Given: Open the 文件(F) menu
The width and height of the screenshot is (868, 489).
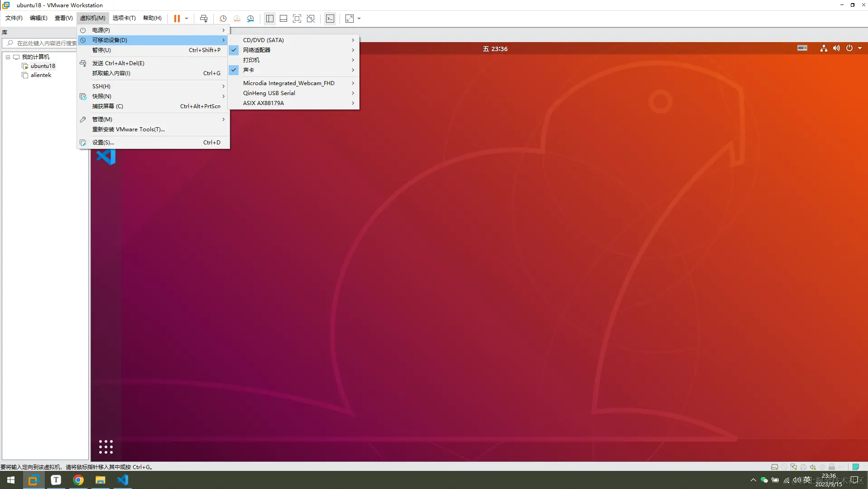Looking at the screenshot, I should pyautogui.click(x=14, y=18).
